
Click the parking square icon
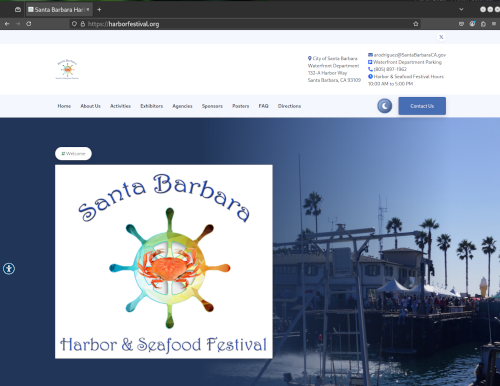tap(370, 62)
